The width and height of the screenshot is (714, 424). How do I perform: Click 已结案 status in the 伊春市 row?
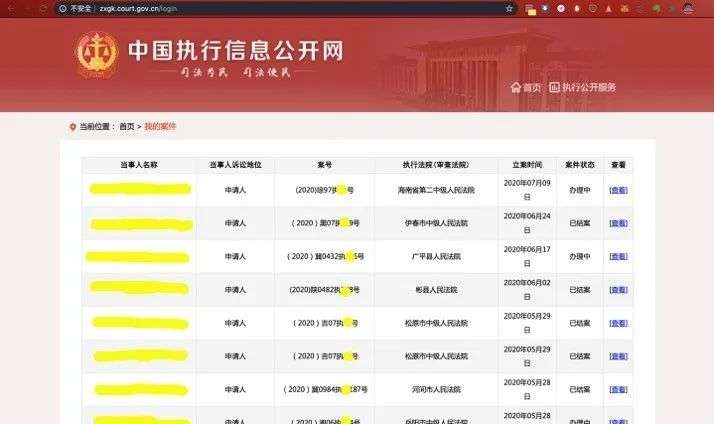pyautogui.click(x=580, y=223)
